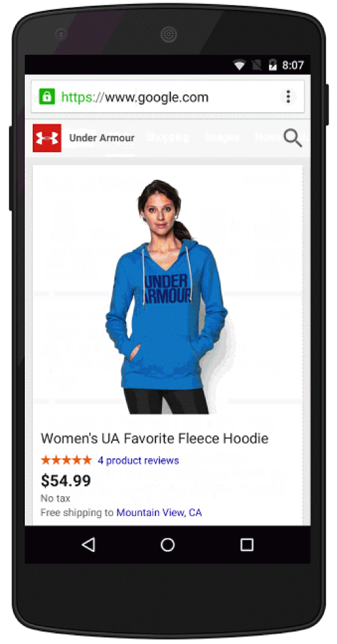Change shipping location Mountain View, CA
Screen dimensions: 337x644
tap(159, 513)
